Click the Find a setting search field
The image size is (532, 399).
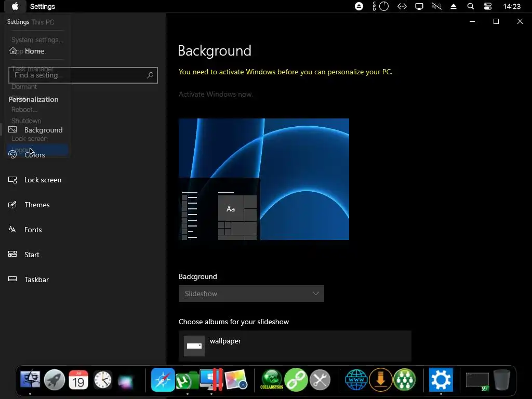pyautogui.click(x=83, y=75)
